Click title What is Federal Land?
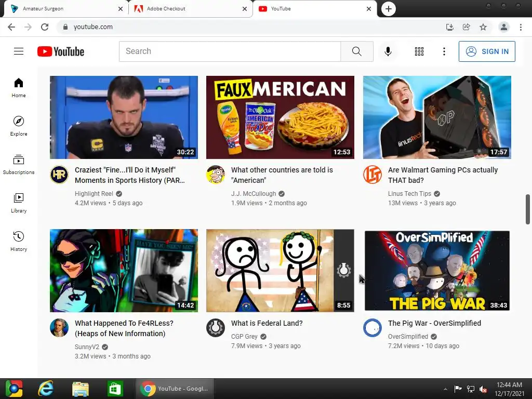Screen dimensions: 532x399 [267, 323]
